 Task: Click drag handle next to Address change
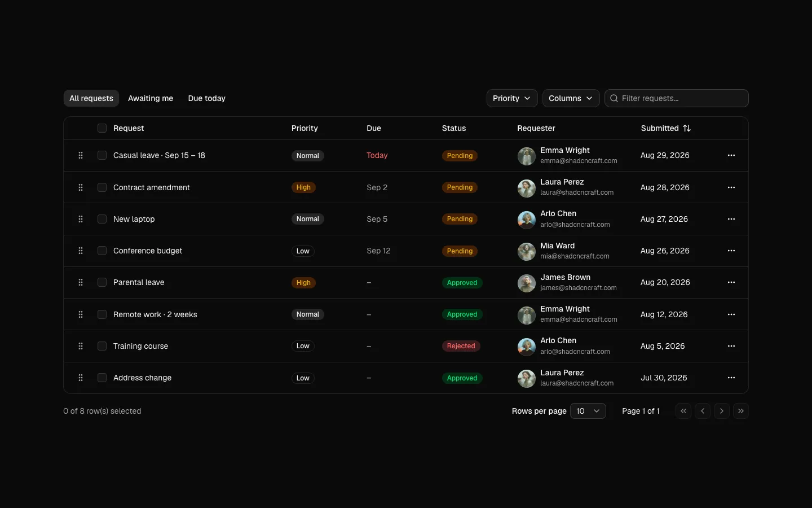click(x=81, y=378)
